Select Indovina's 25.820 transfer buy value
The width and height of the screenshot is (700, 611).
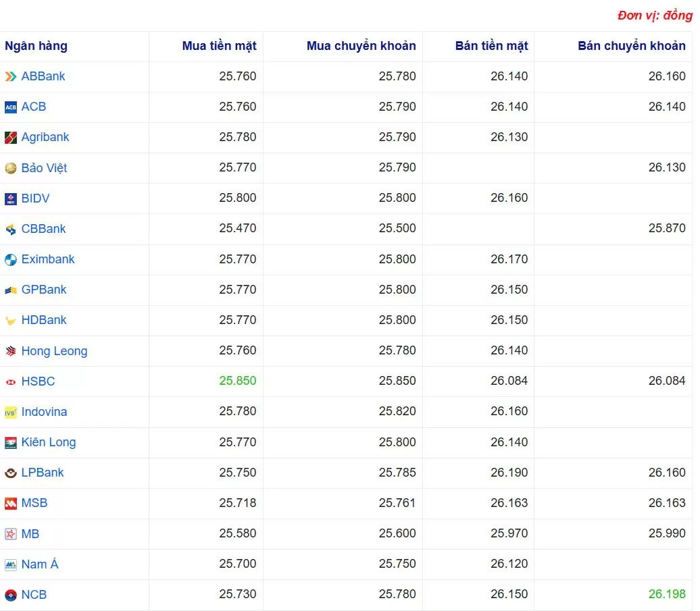397,411
